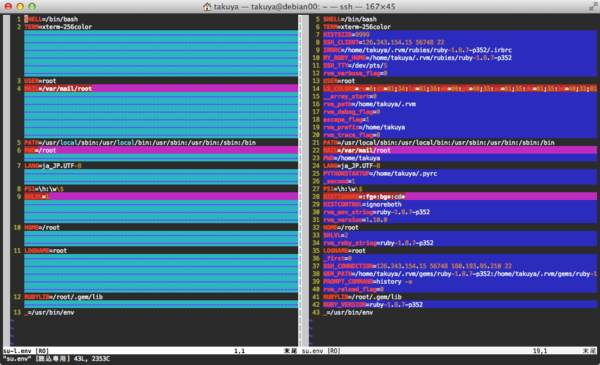Click LOGNAME=root on right pane line 35
Image resolution: width=600 pixels, height=365 pixels.
coord(344,251)
